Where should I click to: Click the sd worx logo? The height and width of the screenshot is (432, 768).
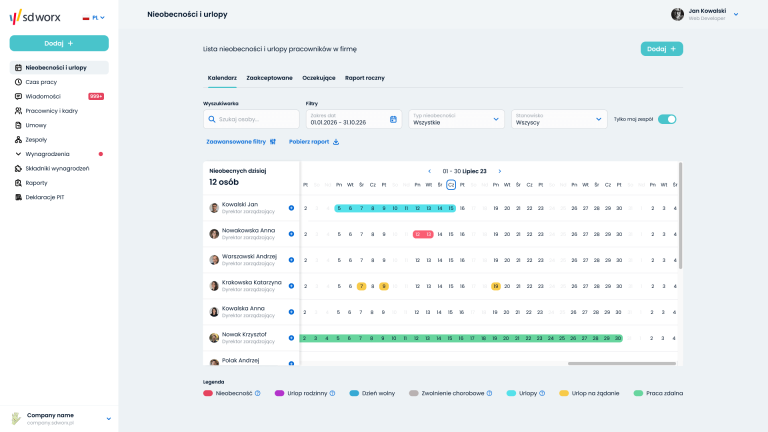pyautogui.click(x=35, y=17)
